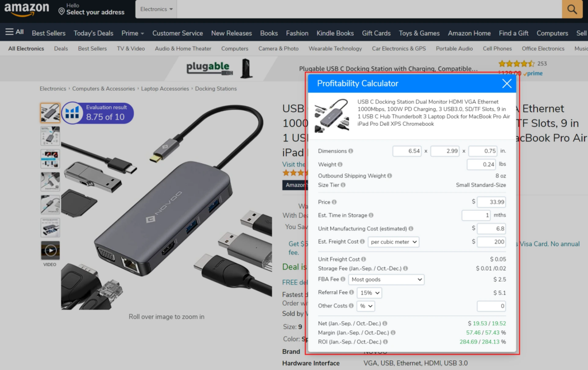Open Wearable Technology subnav

[x=335, y=48]
